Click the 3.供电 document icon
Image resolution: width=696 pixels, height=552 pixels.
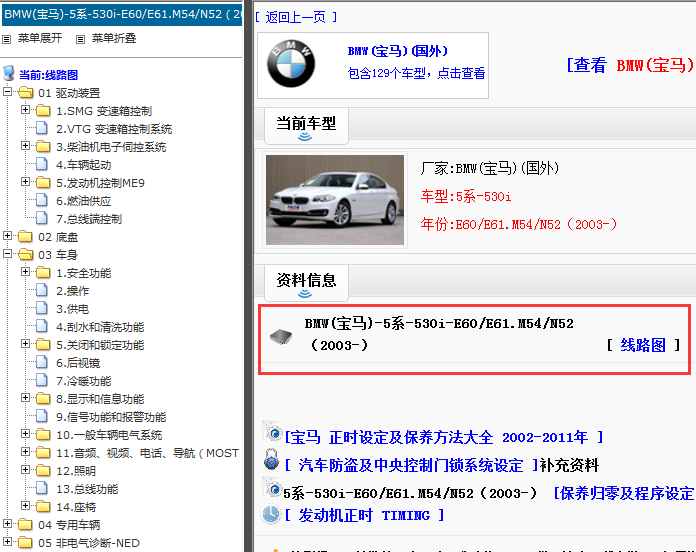[x=42, y=308]
